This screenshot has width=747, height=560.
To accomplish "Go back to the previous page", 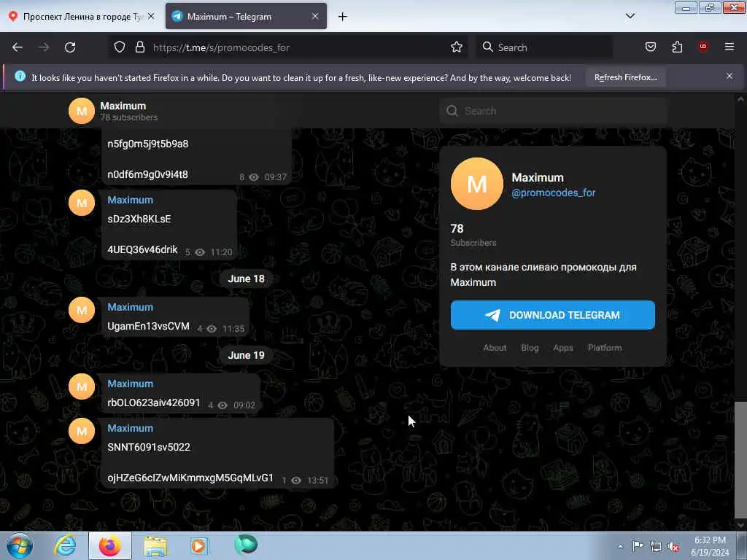I will 18,47.
